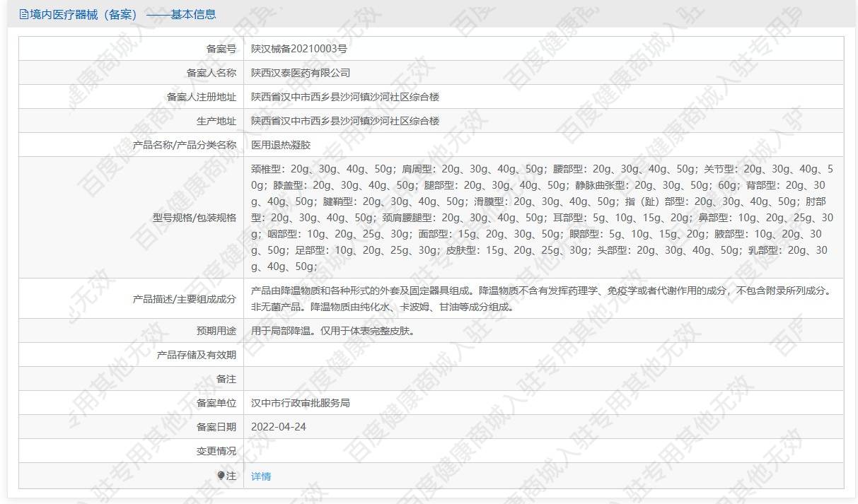Click the 产品描述/主要组成成分 label

click(185, 299)
